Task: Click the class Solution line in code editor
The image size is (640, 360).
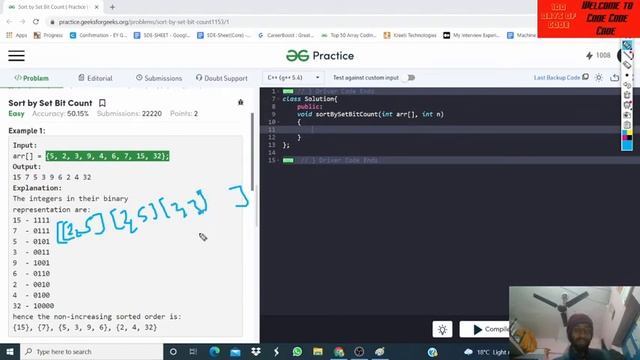Action: [x=310, y=99]
